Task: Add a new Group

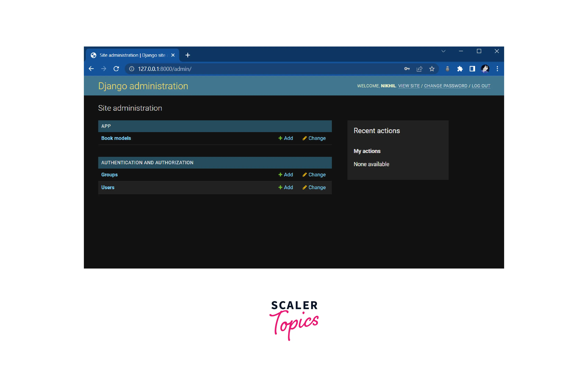Action: pyautogui.click(x=286, y=175)
